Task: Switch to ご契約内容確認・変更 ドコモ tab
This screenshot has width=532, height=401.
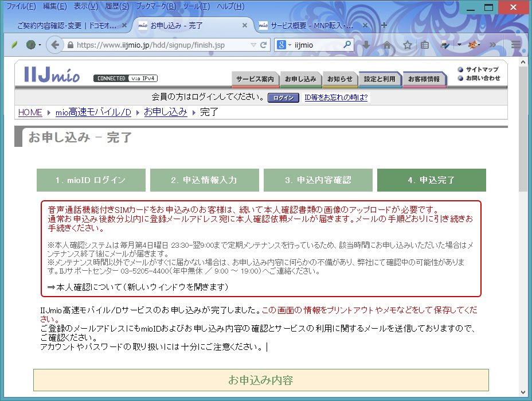Action: (x=67, y=25)
